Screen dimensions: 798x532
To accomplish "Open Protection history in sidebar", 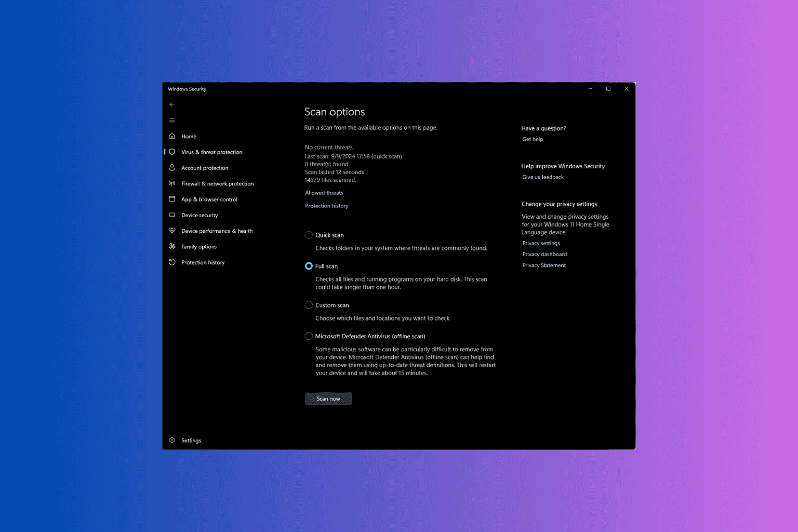I will 203,262.
